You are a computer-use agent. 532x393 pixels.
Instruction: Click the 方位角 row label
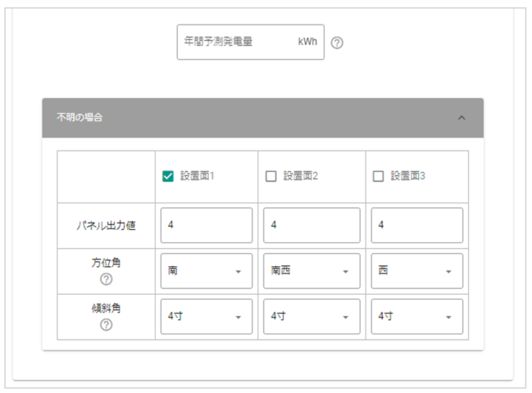107,263
